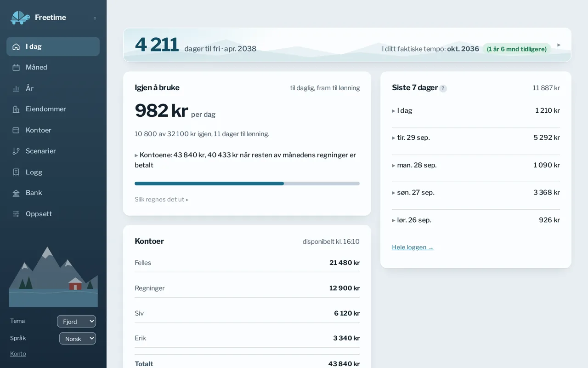588x368 pixels.
Task: Open Bank via its bank icon
Action: (x=16, y=193)
